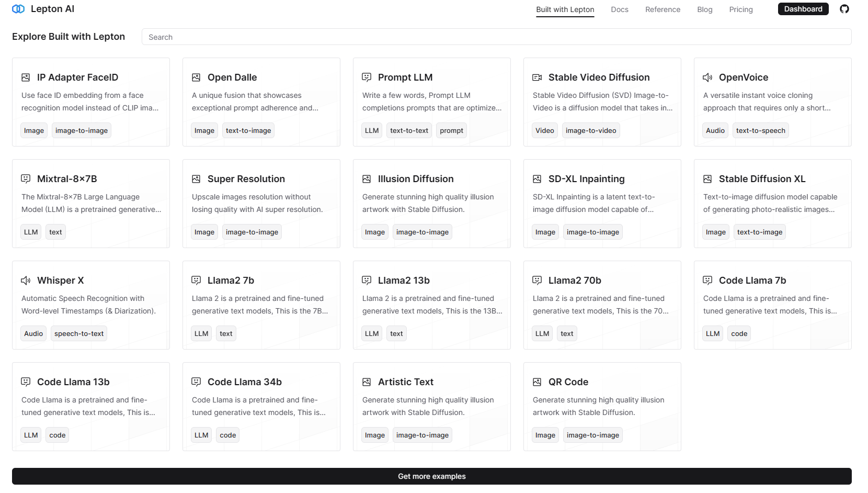
Task: Select text-to-image tag on Stable Diffusion XL
Action: (x=760, y=232)
